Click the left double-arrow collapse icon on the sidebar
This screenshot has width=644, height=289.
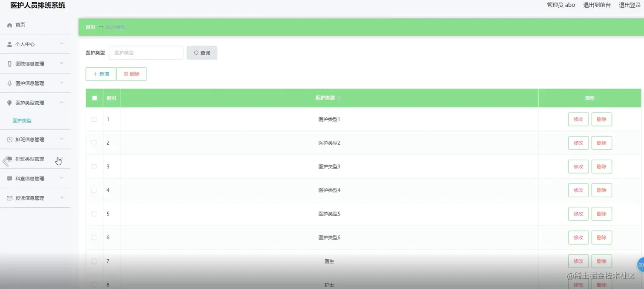(x=6, y=161)
